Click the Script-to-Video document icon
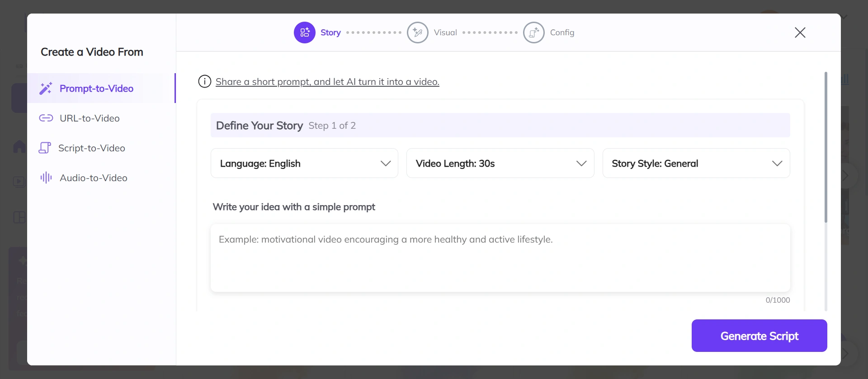The width and height of the screenshot is (868, 379). click(x=45, y=148)
